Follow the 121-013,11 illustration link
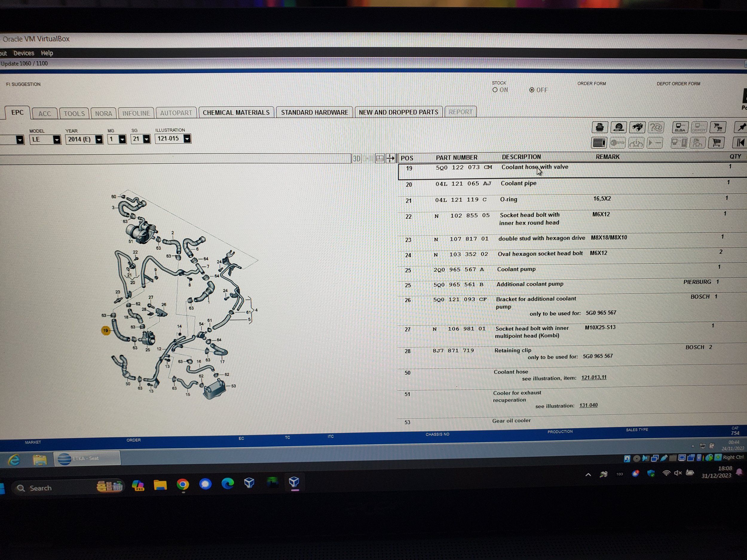Image resolution: width=747 pixels, height=560 pixels. click(594, 378)
